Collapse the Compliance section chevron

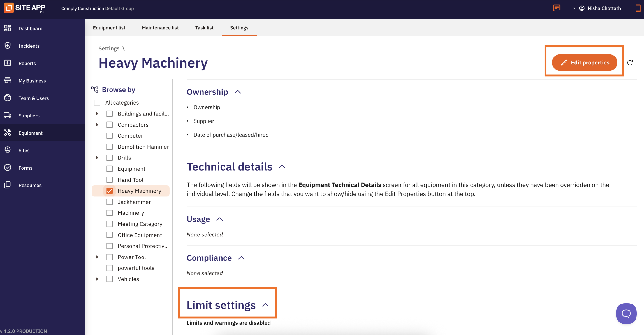241,258
